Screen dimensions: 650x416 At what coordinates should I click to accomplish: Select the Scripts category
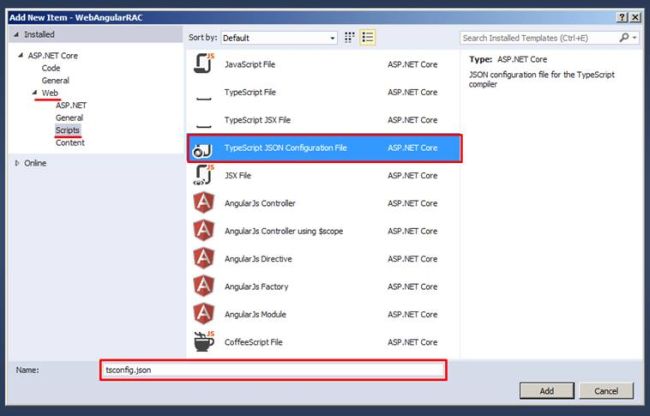coord(67,130)
